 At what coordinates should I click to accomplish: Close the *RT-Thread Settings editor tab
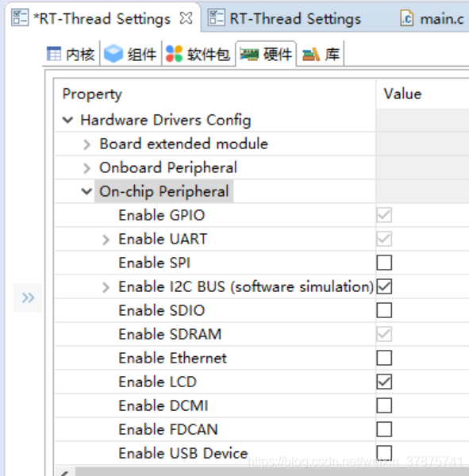click(x=186, y=18)
